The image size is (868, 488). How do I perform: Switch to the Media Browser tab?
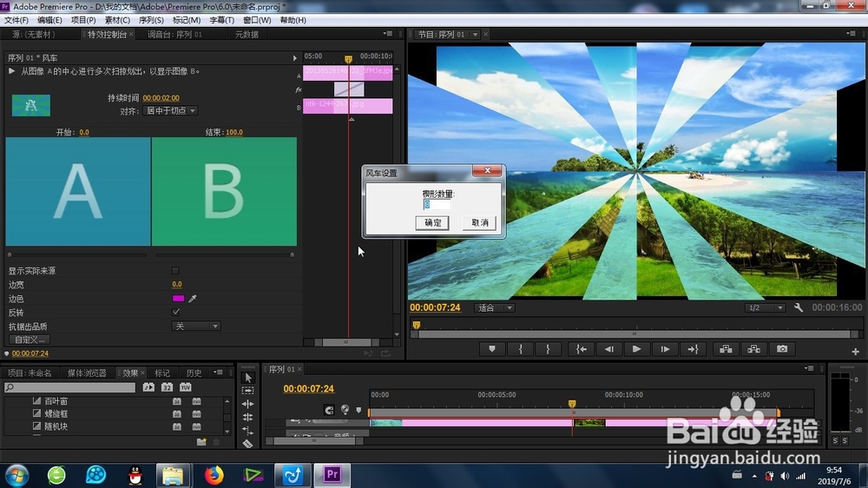87,373
